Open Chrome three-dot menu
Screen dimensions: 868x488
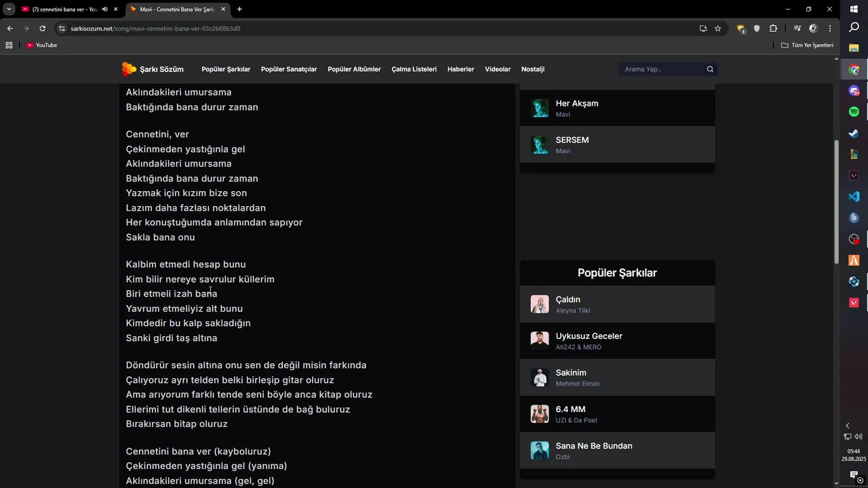point(830,28)
